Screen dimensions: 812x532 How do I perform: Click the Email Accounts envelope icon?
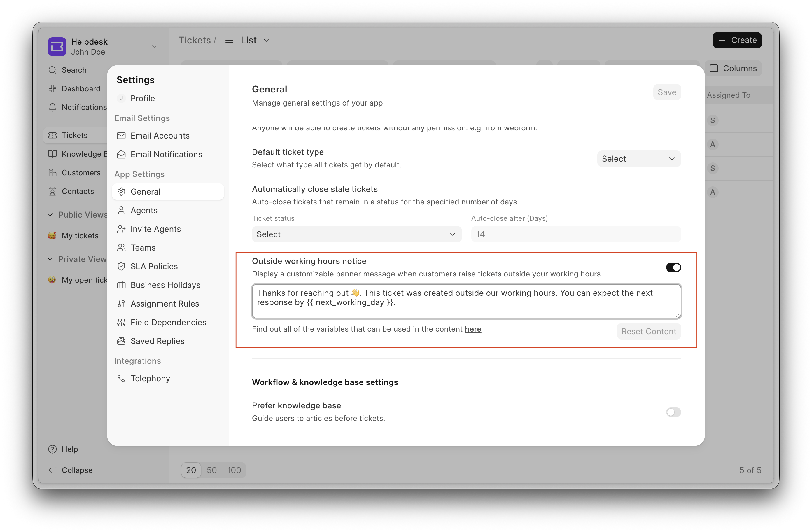[121, 136]
